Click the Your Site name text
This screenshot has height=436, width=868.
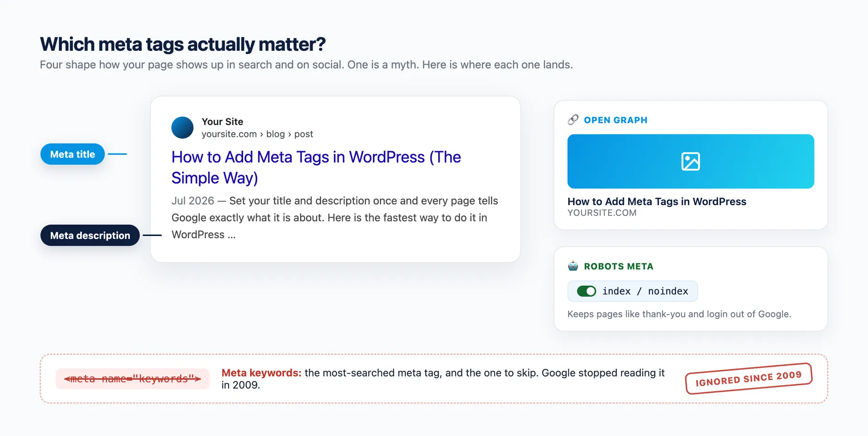coord(222,122)
